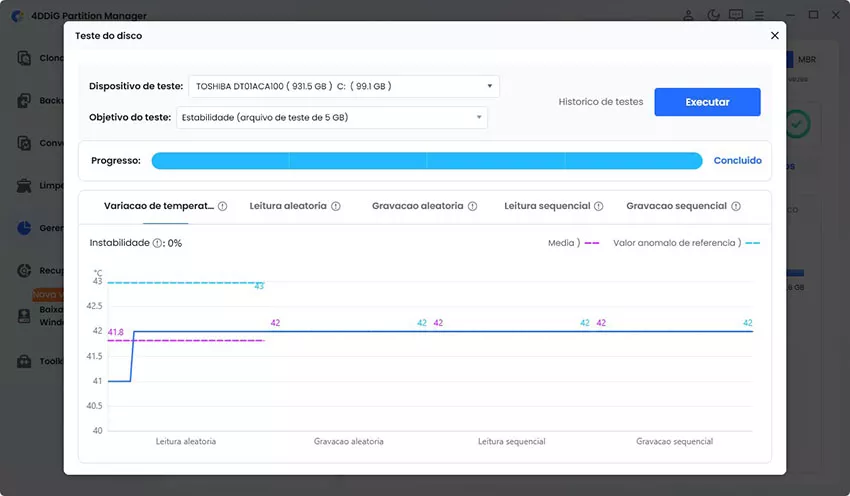Click info icon beside Gravacao sequencial tab
This screenshot has height=496, width=850.
pos(736,206)
